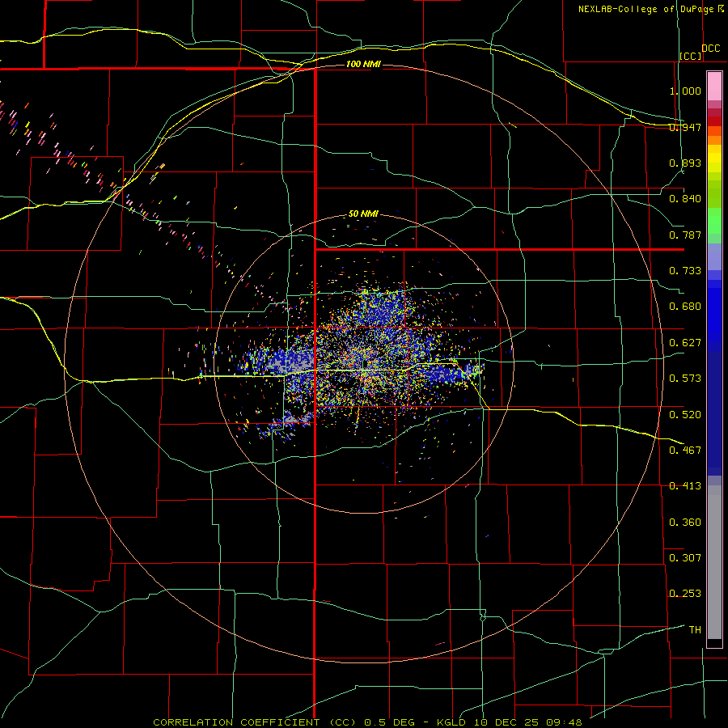Image resolution: width=728 pixels, height=728 pixels.
Task: Pick the light pink band of color scale
Action: tap(714, 87)
